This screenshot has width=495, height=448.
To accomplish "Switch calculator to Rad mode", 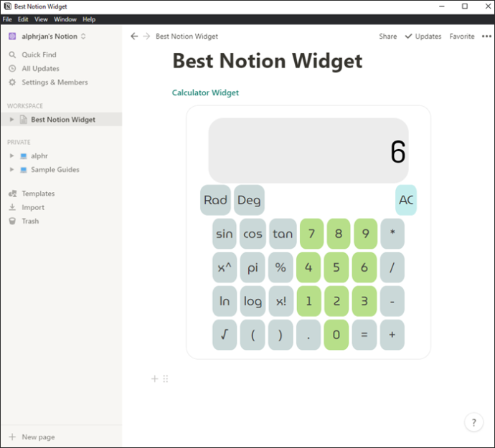I will click(215, 200).
